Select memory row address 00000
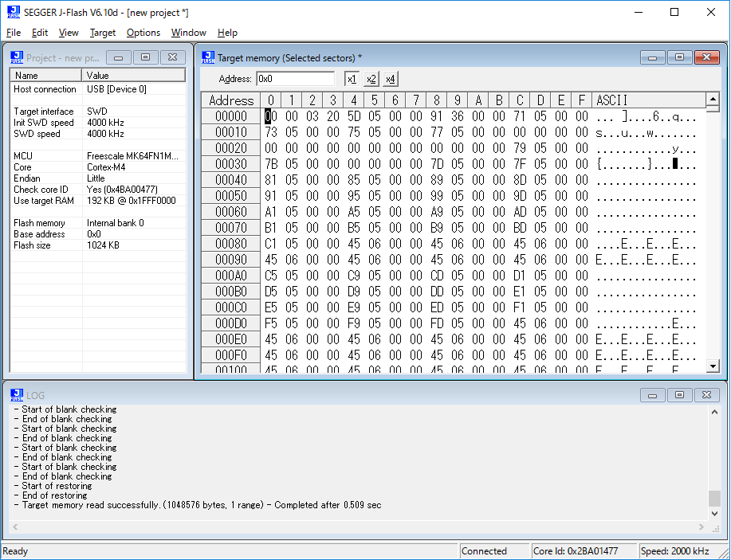The width and height of the screenshot is (731, 560). tap(230, 116)
